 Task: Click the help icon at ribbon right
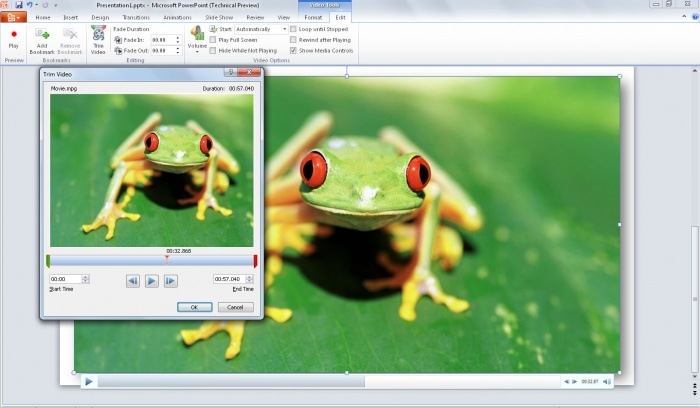click(695, 17)
